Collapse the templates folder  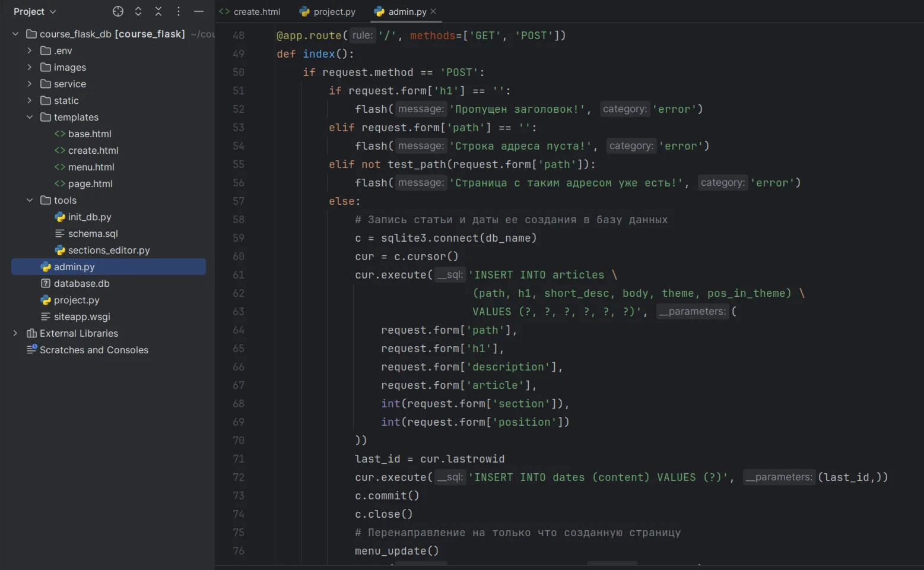coord(29,117)
